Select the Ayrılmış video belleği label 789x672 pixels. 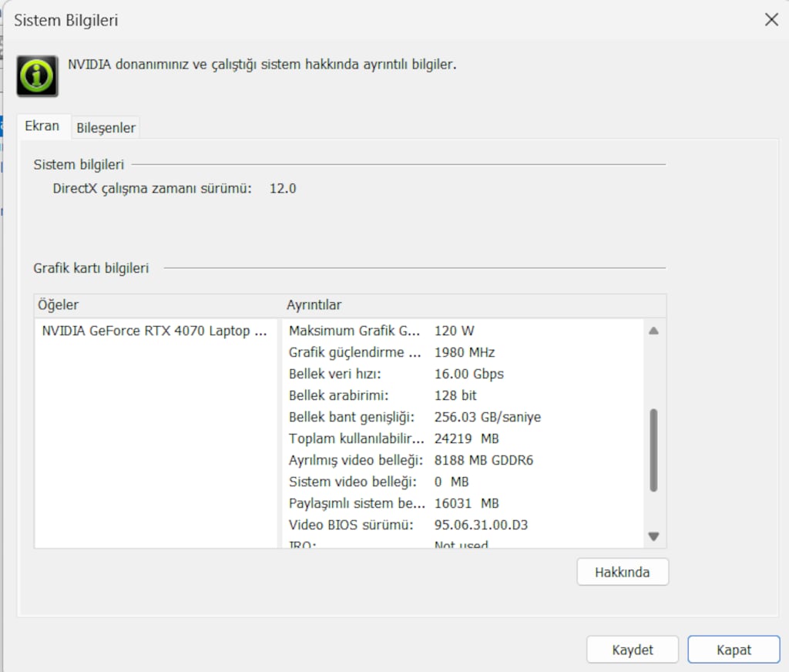tap(356, 460)
